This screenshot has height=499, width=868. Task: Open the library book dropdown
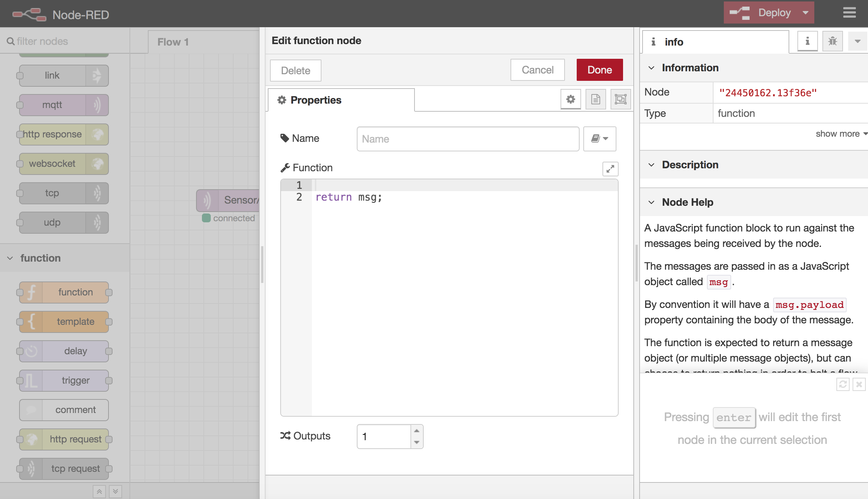[600, 139]
